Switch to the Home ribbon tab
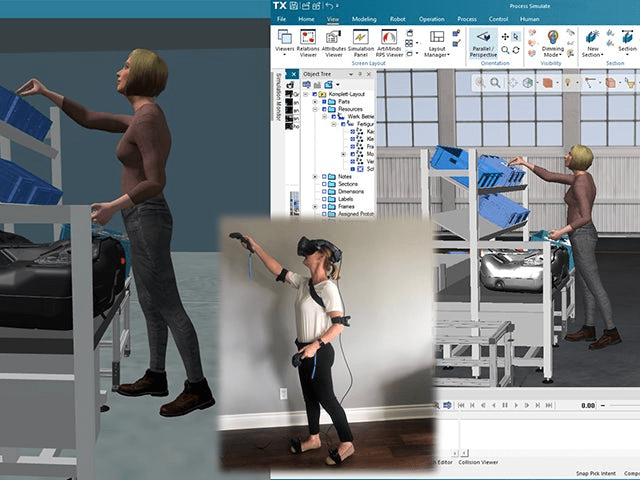This screenshot has height=480, width=640. pyautogui.click(x=306, y=19)
